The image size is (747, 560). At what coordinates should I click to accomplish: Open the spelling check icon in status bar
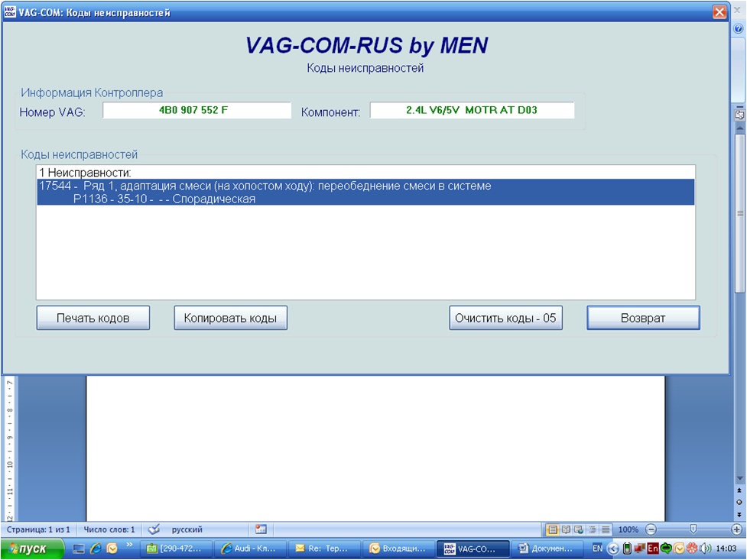point(154,529)
